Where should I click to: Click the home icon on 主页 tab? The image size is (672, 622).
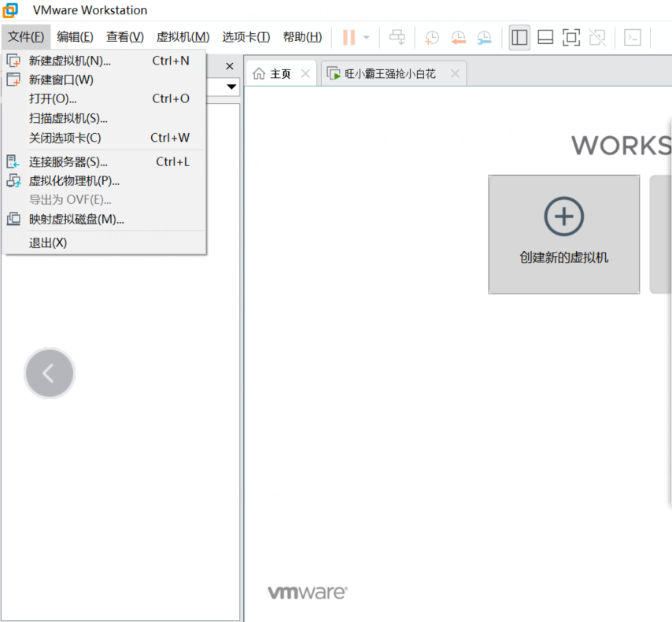coord(259,74)
